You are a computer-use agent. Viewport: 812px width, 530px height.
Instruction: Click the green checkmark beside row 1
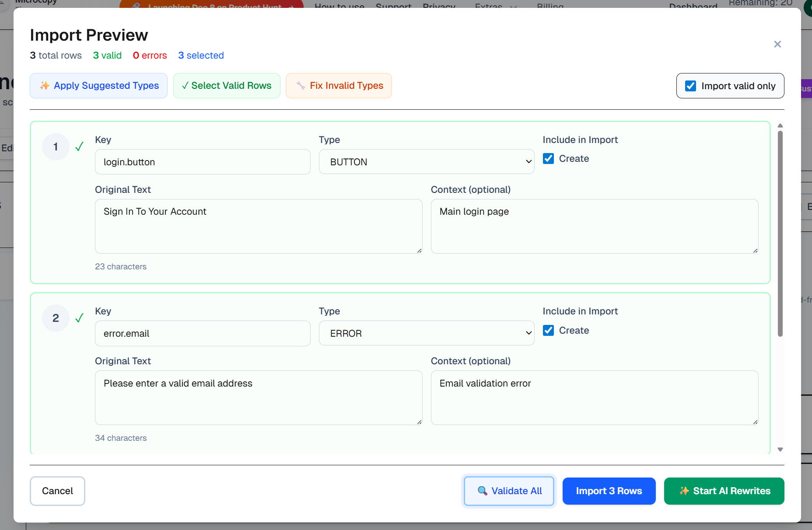tap(80, 147)
